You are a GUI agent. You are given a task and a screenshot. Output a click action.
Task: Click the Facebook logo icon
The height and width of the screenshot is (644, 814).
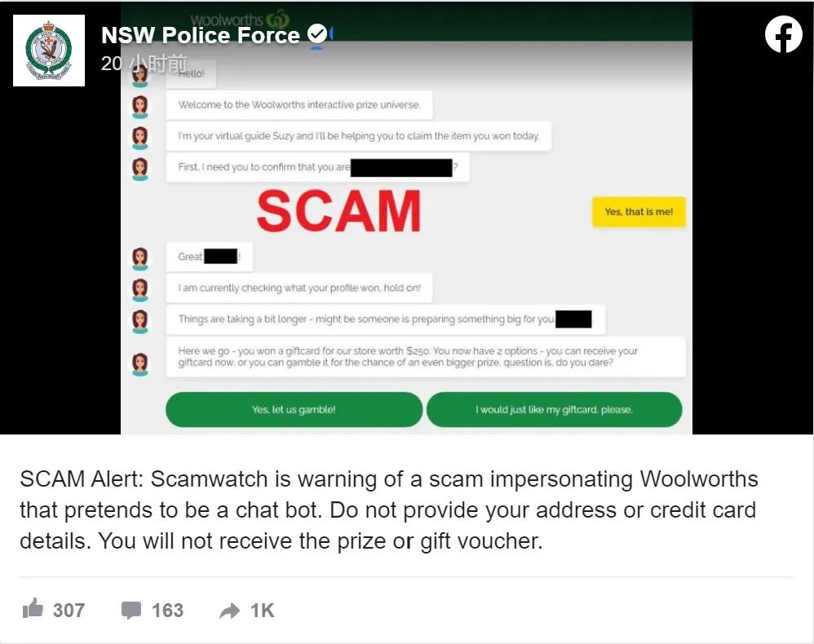783,35
